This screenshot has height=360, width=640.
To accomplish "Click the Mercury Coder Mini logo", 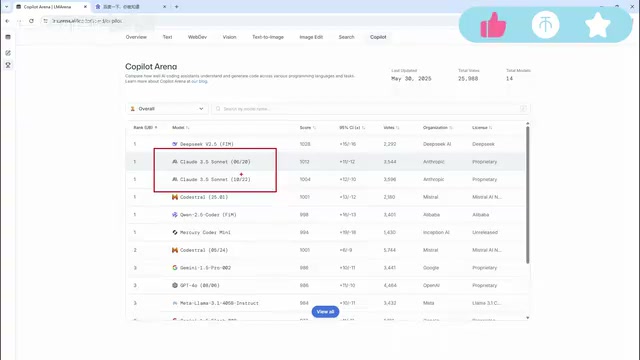I will coord(175,232).
